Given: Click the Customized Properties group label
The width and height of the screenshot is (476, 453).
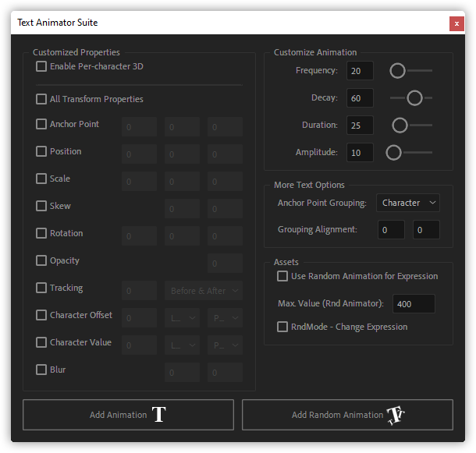Looking at the screenshot, I should (76, 52).
